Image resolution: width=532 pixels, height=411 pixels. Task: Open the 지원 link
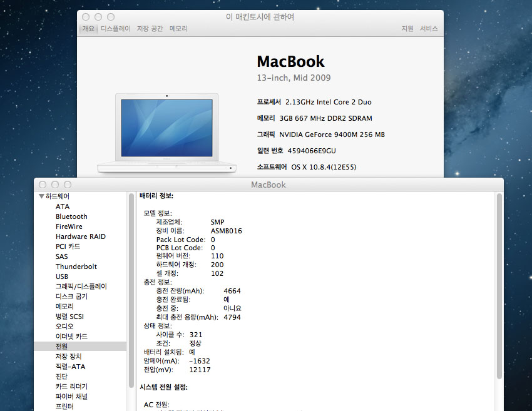407,29
